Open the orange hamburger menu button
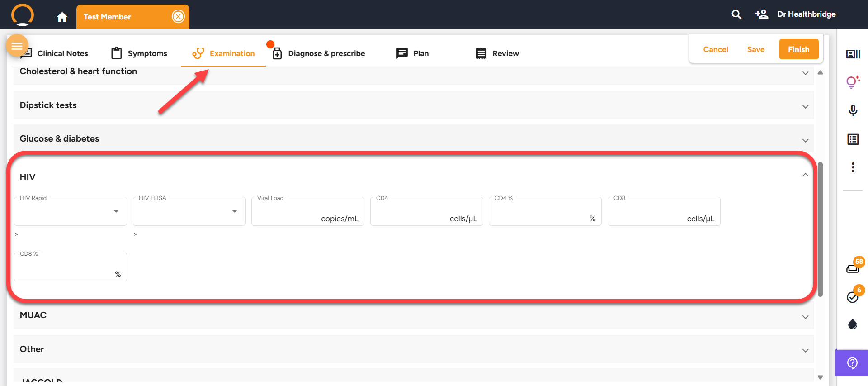The height and width of the screenshot is (386, 868). 17,46
